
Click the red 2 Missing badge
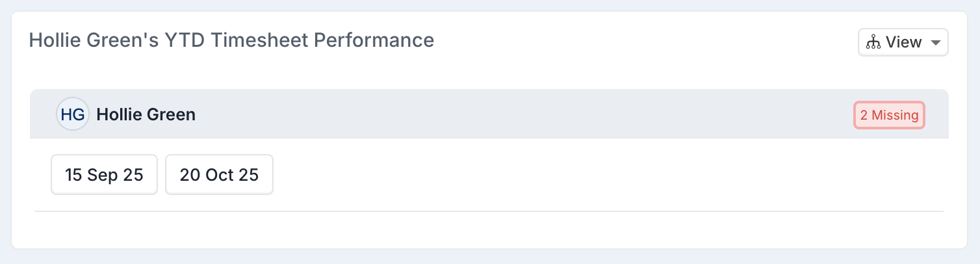888,116
